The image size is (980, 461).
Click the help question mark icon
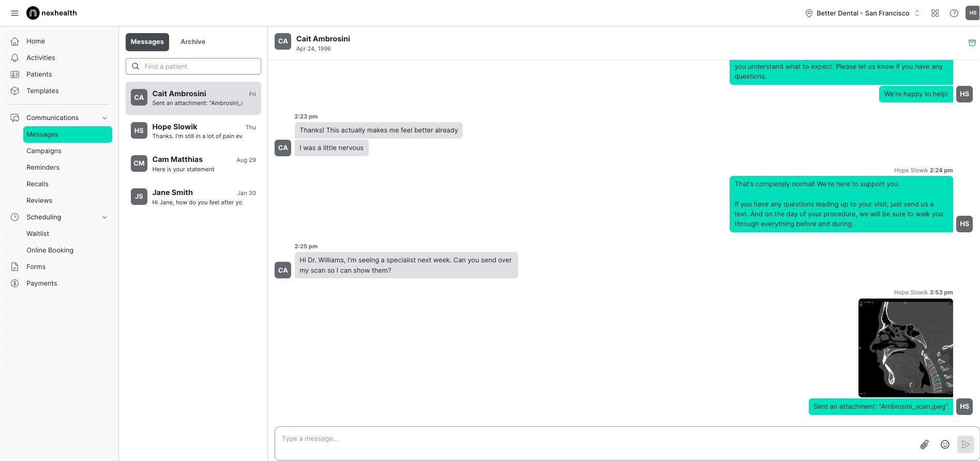click(954, 13)
